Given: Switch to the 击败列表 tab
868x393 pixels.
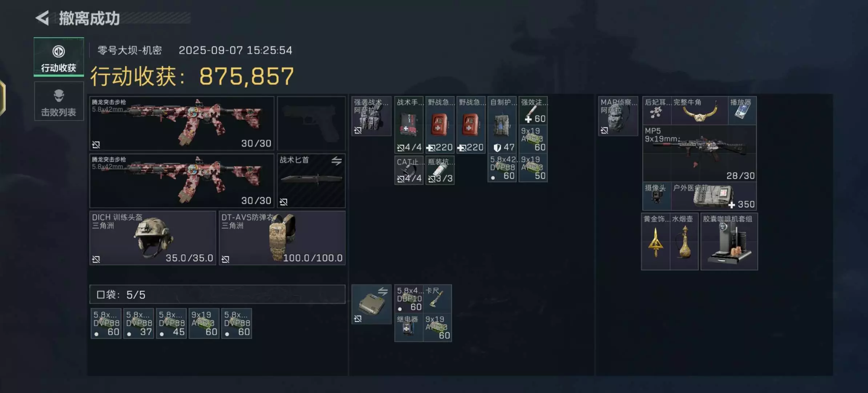Looking at the screenshot, I should pos(59,102).
